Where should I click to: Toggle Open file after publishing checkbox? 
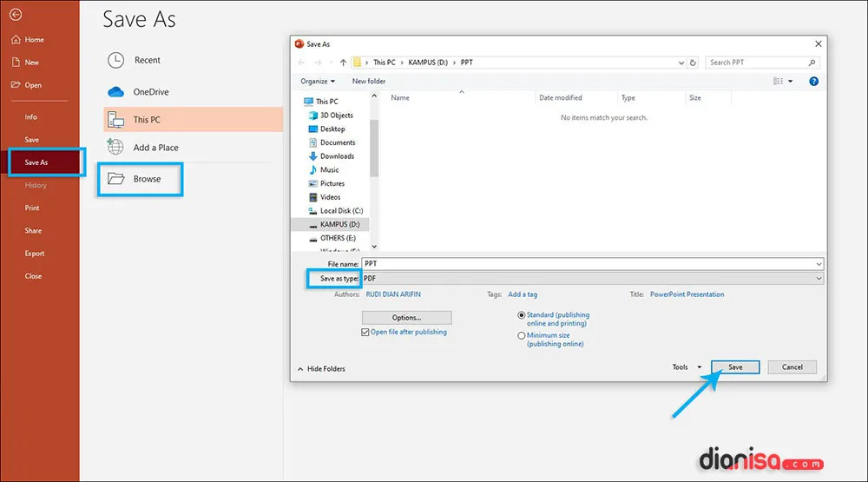(x=365, y=332)
